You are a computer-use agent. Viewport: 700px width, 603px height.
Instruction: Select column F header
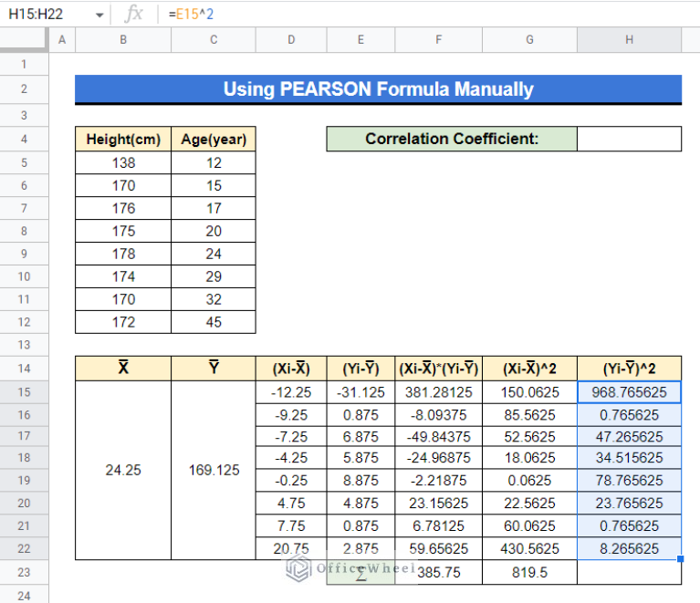click(438, 40)
